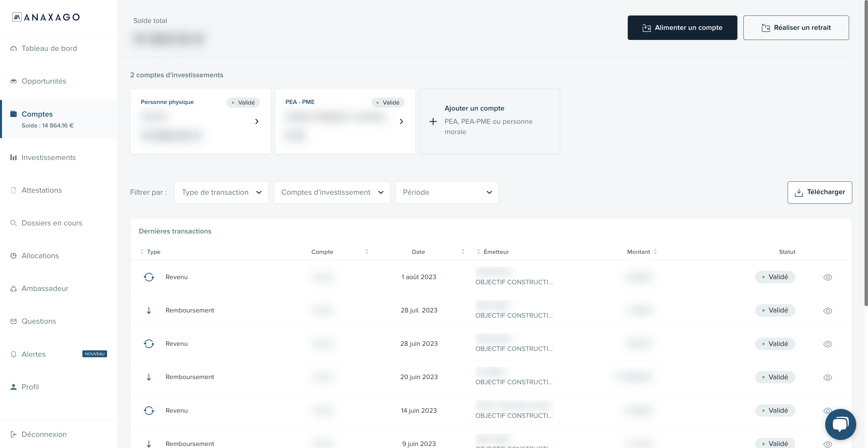Click Alimenter un compte button
Viewport: 868px width, 448px height.
682,28
